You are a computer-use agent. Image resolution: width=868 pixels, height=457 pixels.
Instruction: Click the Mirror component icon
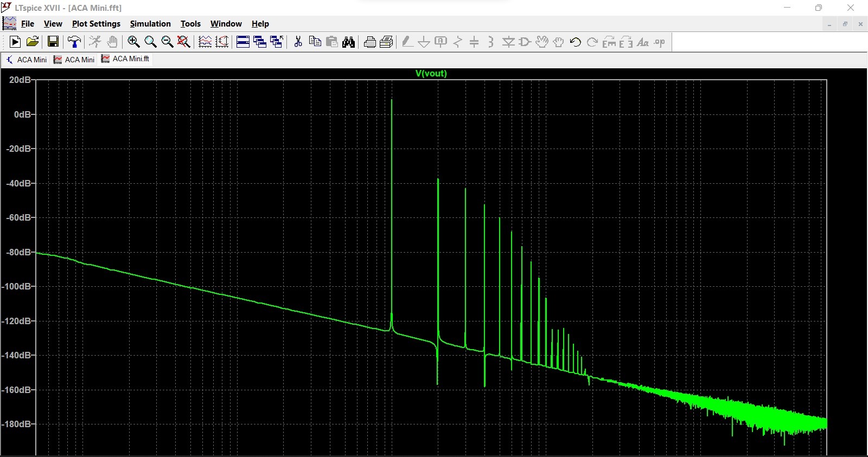coord(626,42)
